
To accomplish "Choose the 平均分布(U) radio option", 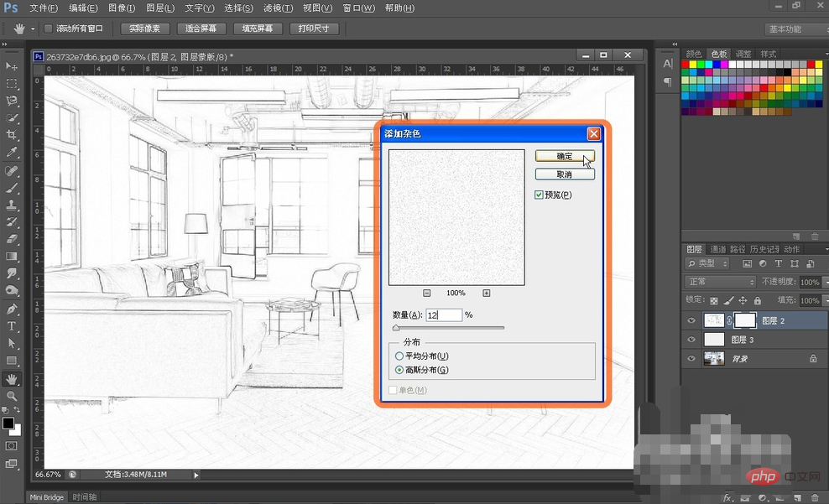I will [399, 356].
